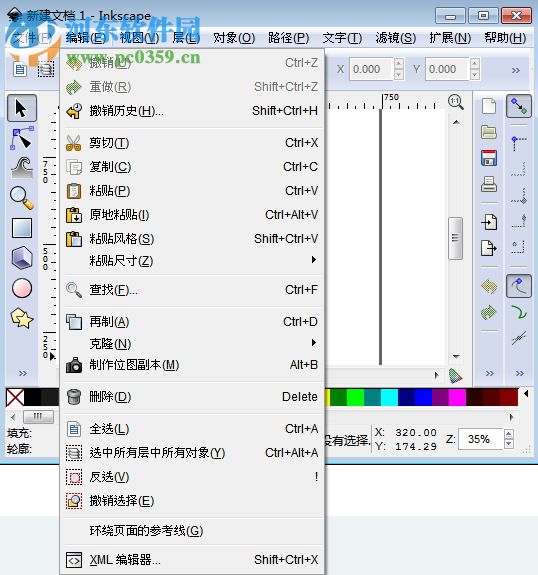Image resolution: width=538 pixels, height=575 pixels.
Task: Open the 对象(O) menu
Action: click(x=234, y=38)
